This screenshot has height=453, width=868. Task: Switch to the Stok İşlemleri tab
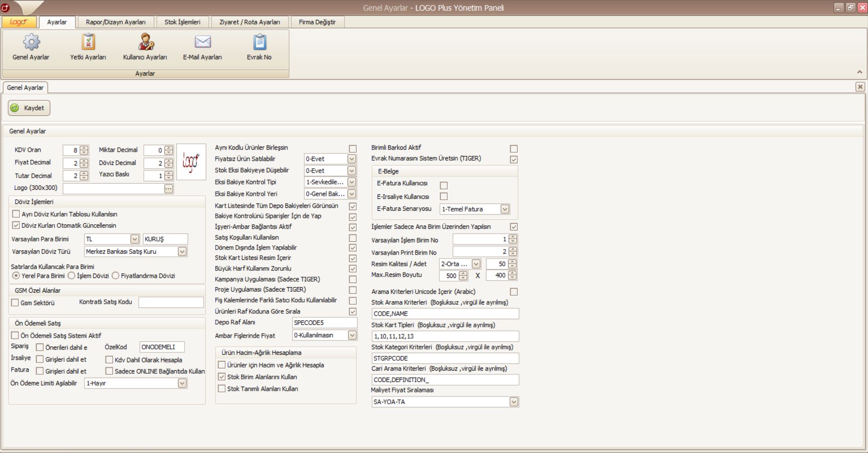coord(182,22)
